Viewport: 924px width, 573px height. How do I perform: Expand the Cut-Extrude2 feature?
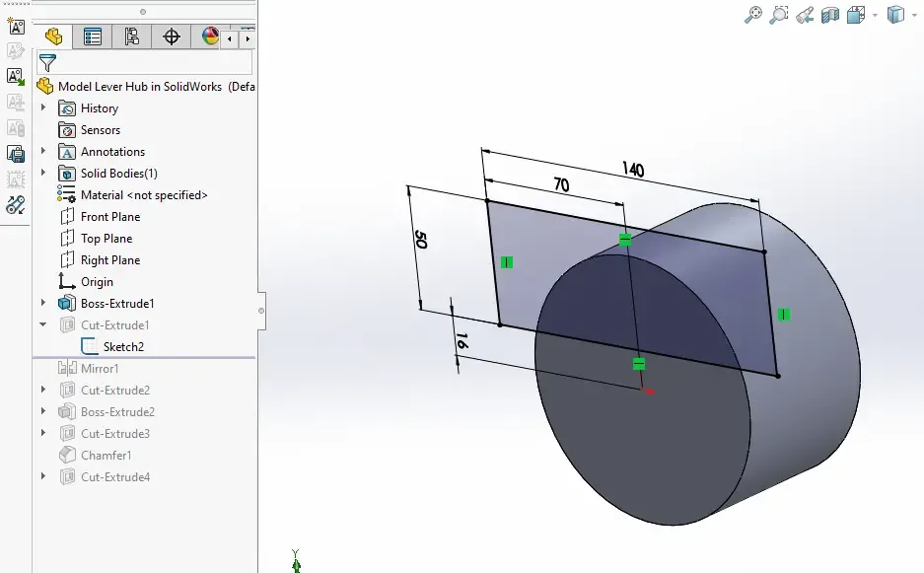pos(43,390)
